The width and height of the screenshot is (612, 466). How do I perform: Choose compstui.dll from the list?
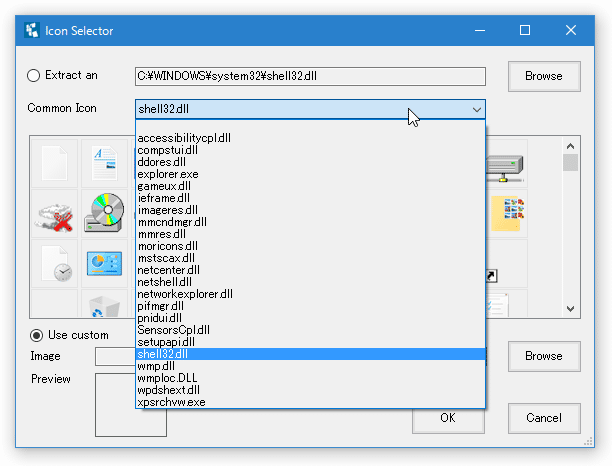click(x=310, y=150)
